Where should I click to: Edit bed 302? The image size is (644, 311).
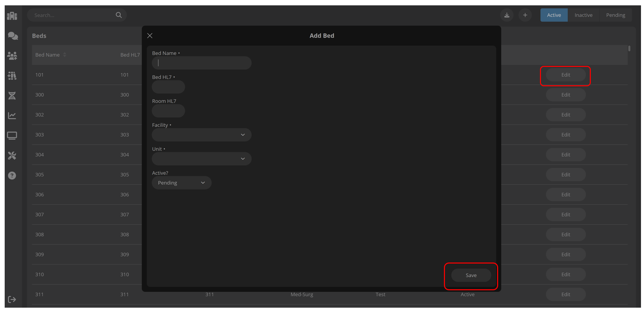click(566, 115)
